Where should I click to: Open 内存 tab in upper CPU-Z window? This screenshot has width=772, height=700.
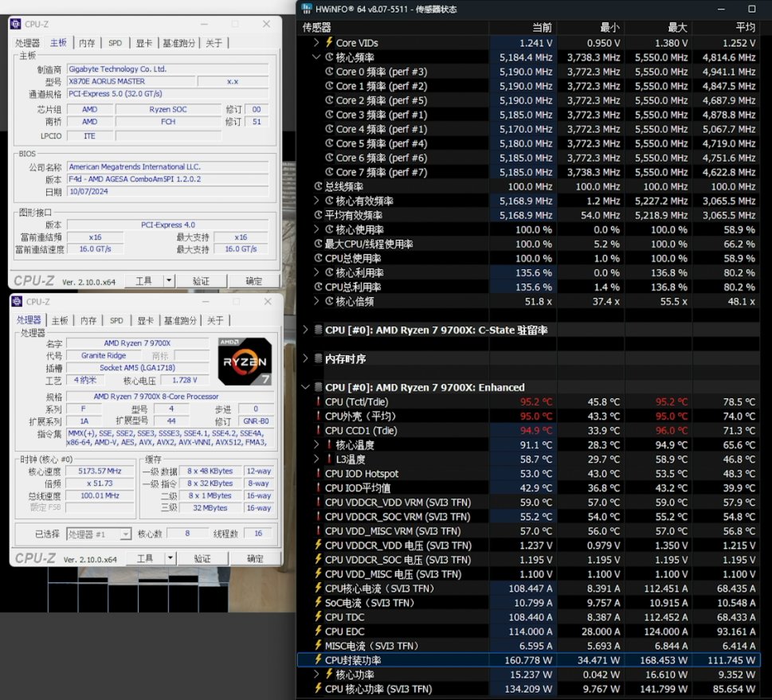coord(87,43)
